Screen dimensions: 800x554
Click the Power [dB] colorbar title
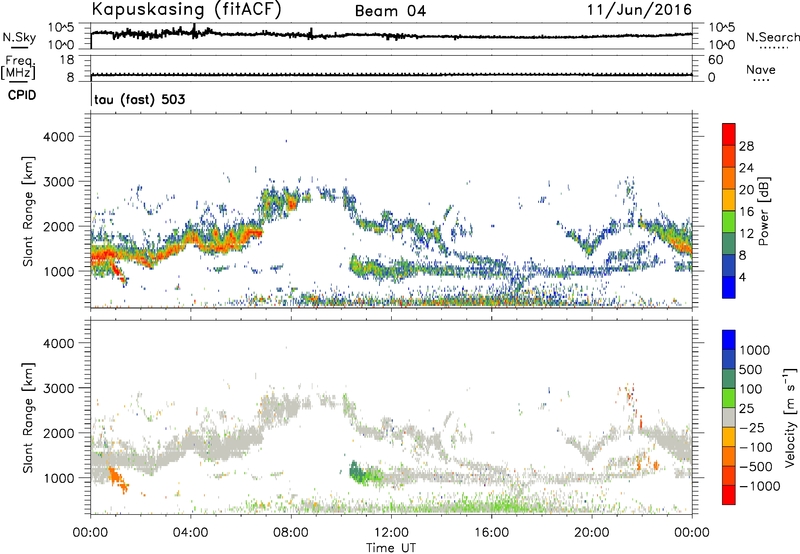(764, 211)
